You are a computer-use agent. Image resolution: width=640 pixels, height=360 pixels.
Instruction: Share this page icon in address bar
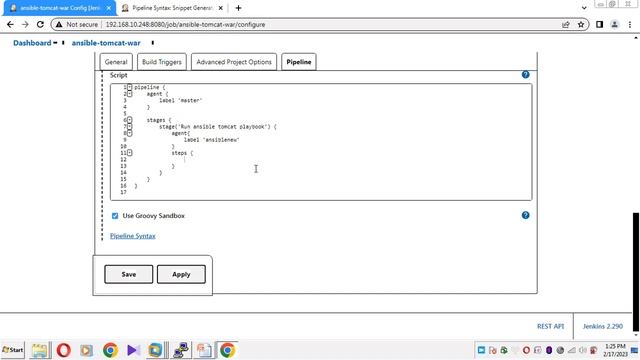[x=566, y=24]
